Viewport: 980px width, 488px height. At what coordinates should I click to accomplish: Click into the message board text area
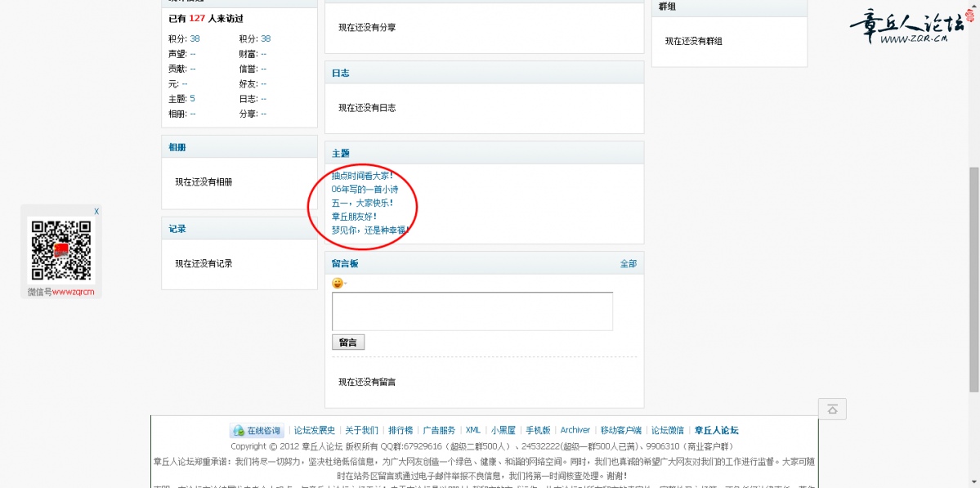472,311
